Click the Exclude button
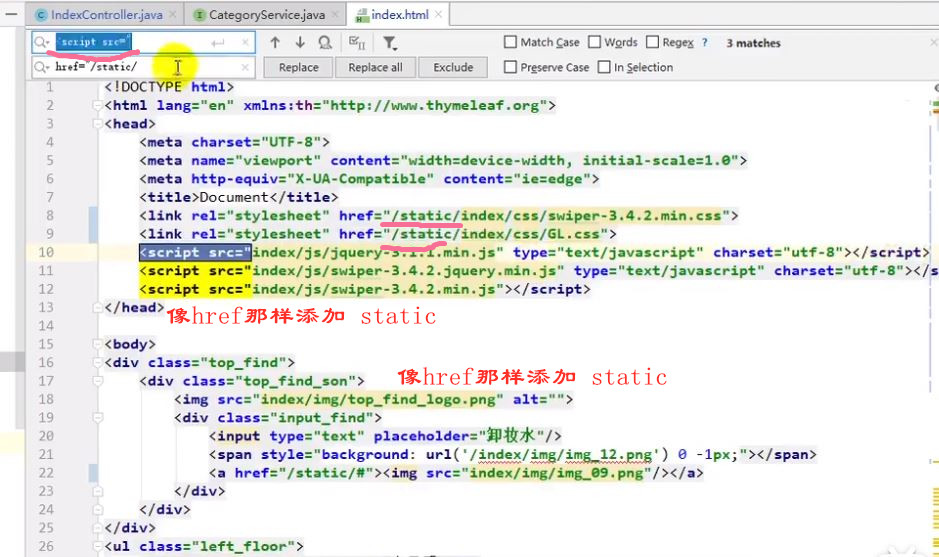This screenshot has width=939, height=557. 453,67
